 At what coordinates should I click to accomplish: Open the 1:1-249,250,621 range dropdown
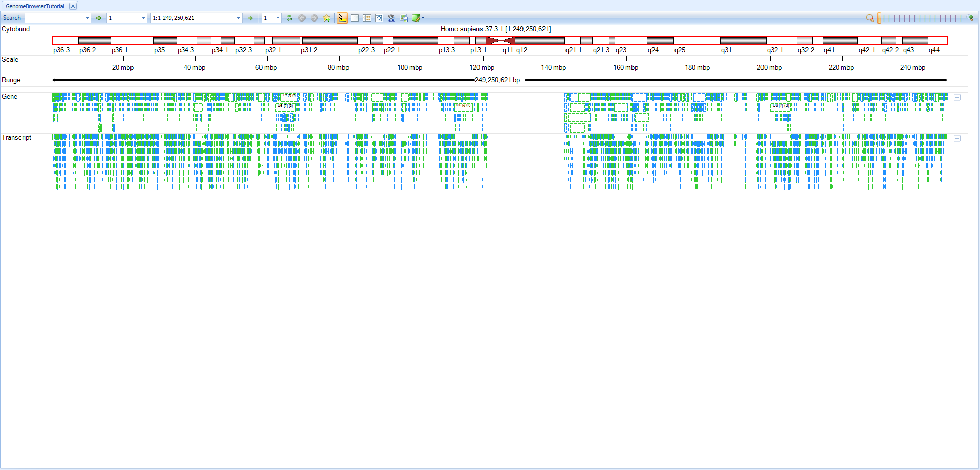click(238, 18)
